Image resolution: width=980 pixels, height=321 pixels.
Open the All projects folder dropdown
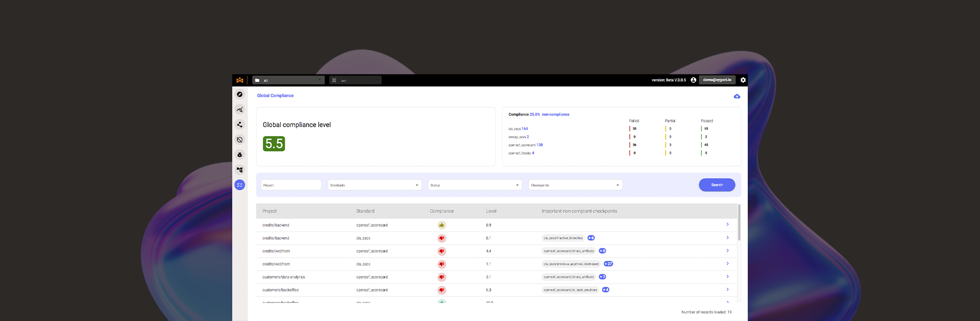pos(288,80)
